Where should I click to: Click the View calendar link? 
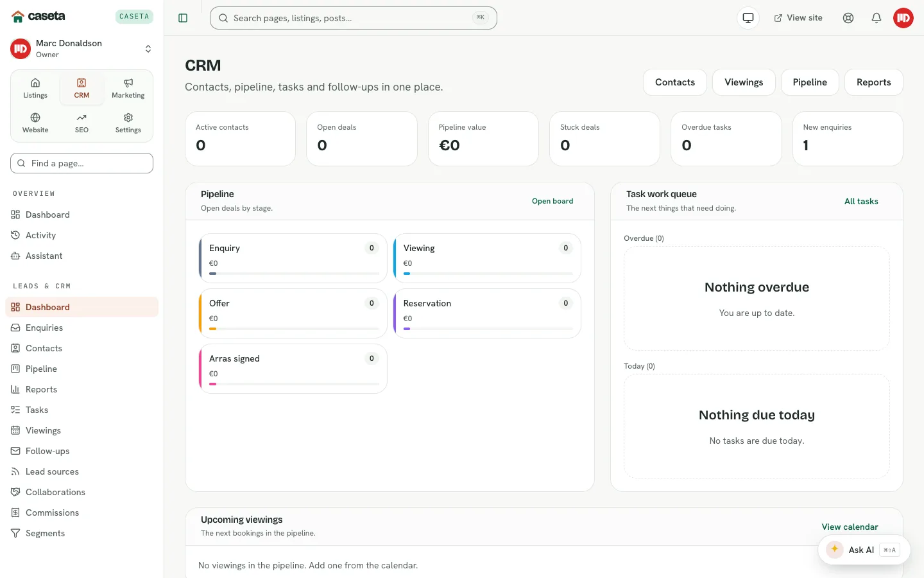pos(850,527)
